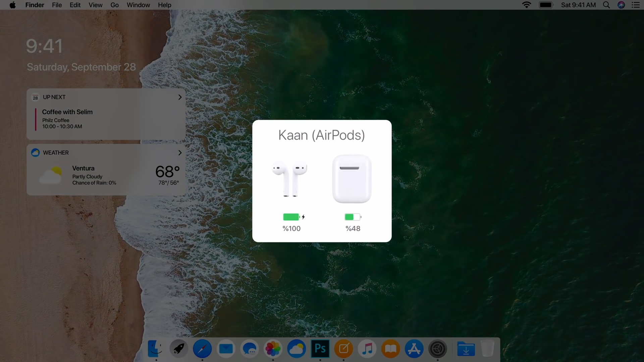
Task: Open the Downloads folder in Dock
Action: coord(466,349)
